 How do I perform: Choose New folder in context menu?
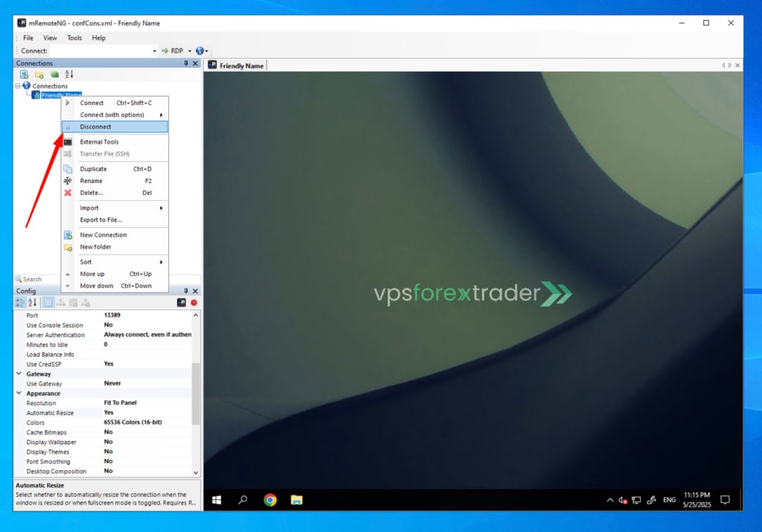point(115,247)
